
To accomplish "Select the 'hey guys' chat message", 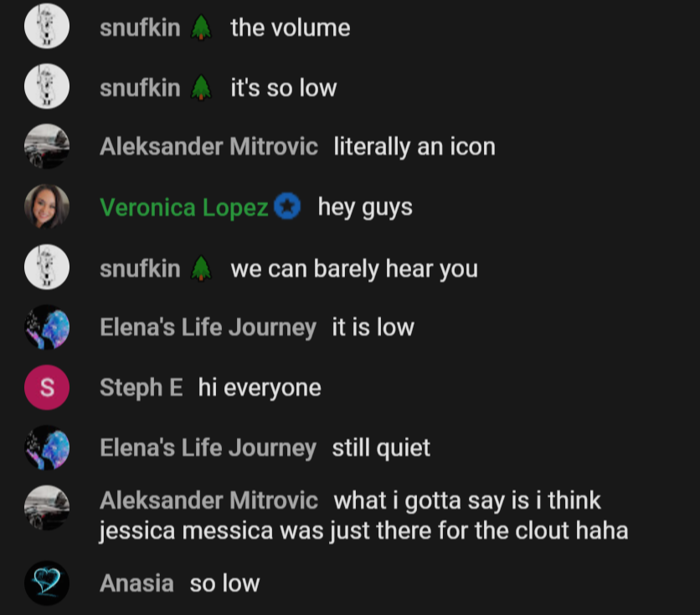I will (365, 208).
